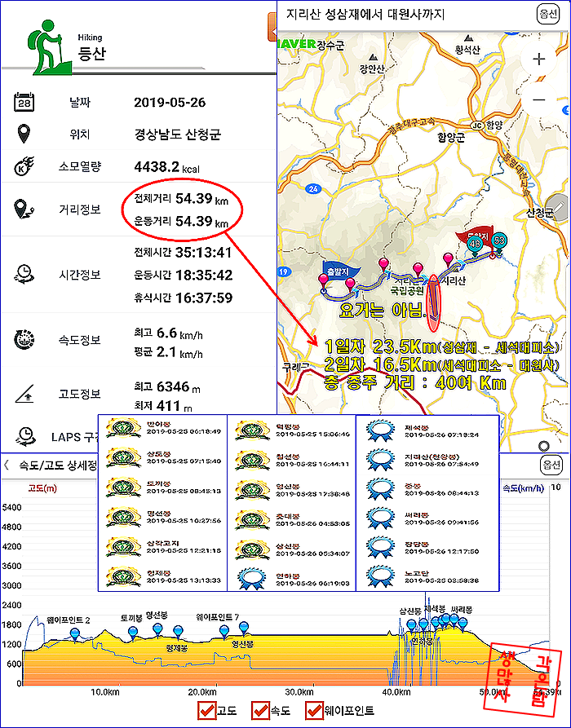Screen dimensions: 571x728
Task: Tap the green hiker activity icon
Action: [50, 47]
